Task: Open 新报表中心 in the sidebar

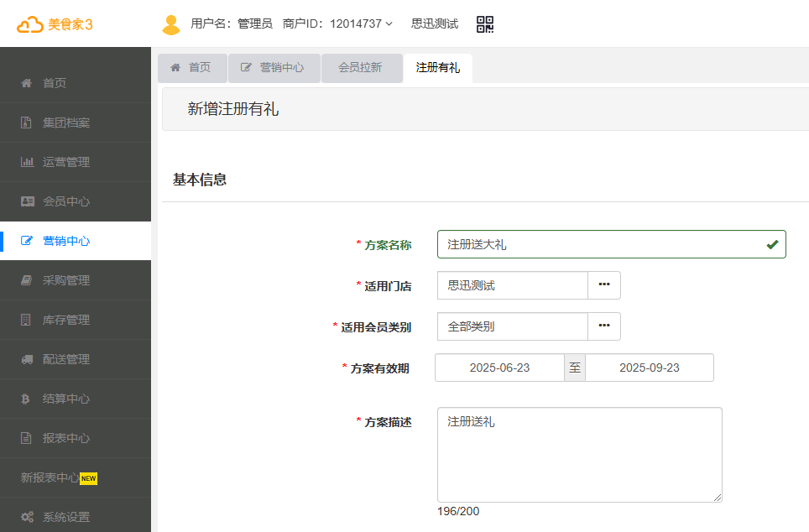Action: (x=76, y=477)
